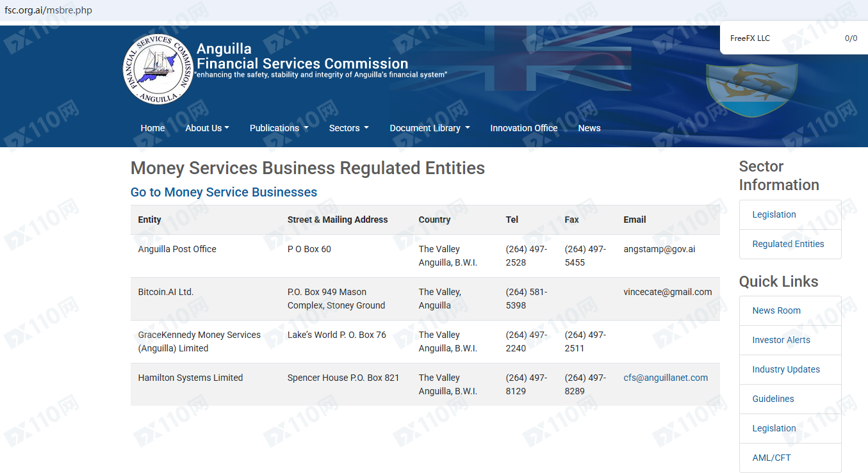Image resolution: width=868 pixels, height=473 pixels.
Task: Open the Innovation Office page
Action: coord(523,128)
